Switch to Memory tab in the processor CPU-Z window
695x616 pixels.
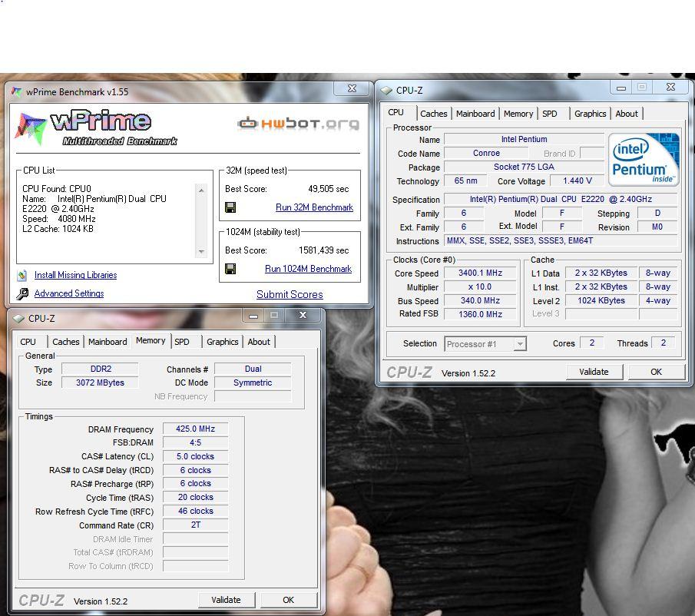pyautogui.click(x=518, y=114)
